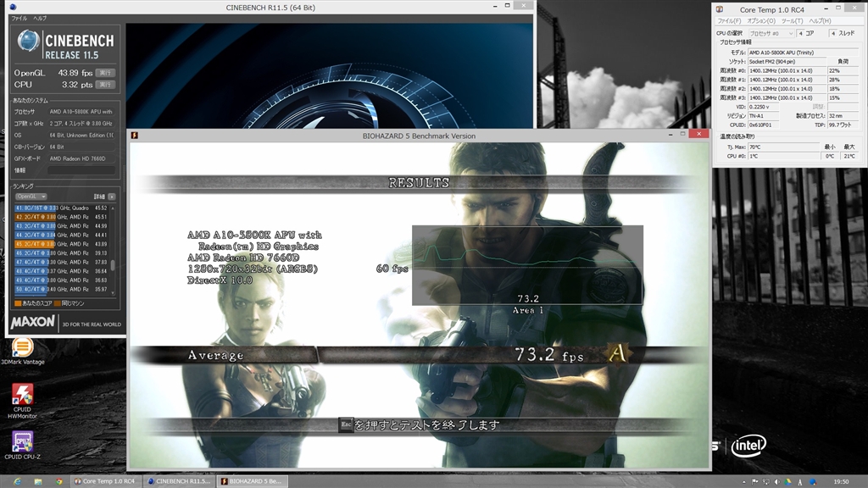The image size is (868, 488).
Task: Click ranking scrollbar down arrow
Action: coord(114,292)
